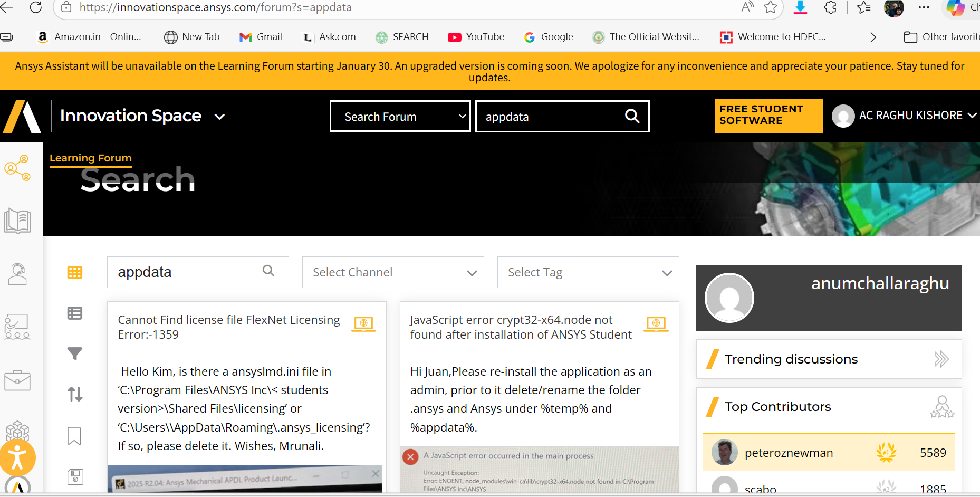Add page to favorites with star icon
This screenshot has height=497, width=980.
tap(771, 7)
